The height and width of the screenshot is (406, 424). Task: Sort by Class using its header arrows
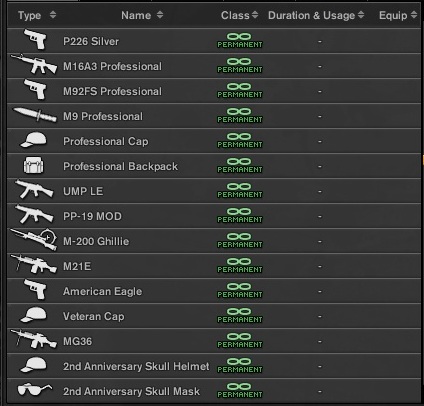[255, 15]
